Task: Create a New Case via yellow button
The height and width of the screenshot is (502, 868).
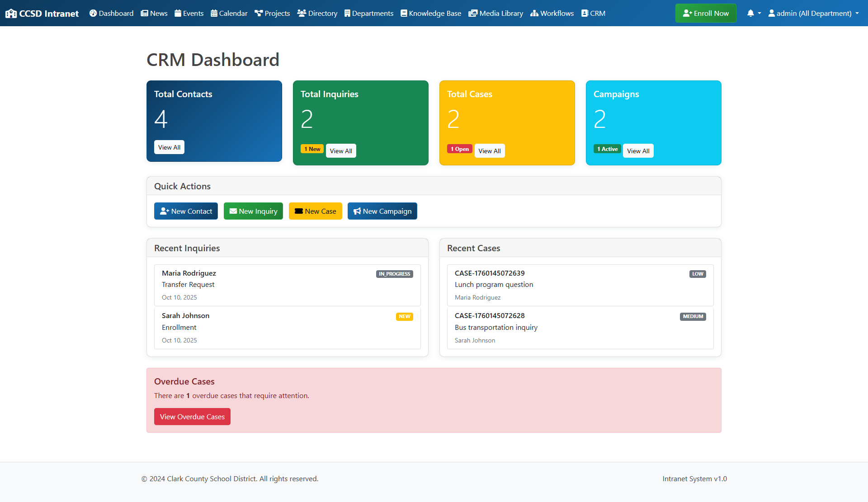Action: pyautogui.click(x=315, y=211)
